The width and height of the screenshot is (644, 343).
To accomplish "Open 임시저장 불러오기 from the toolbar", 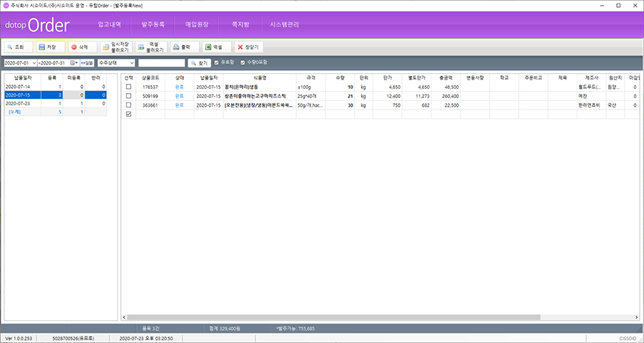I will tap(117, 47).
